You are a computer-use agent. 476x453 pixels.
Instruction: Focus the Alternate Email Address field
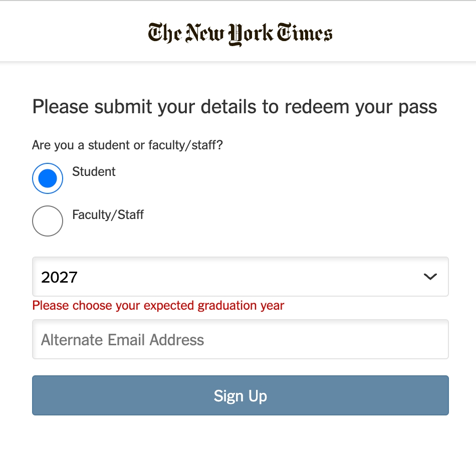(240, 340)
